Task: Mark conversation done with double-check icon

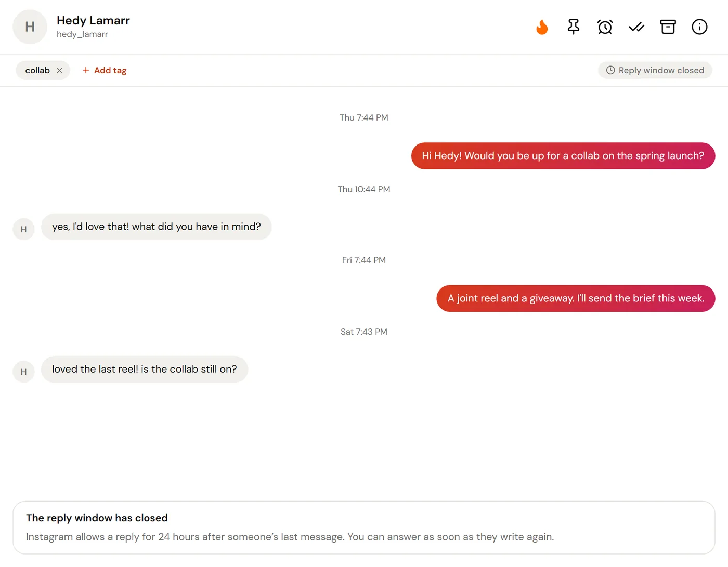Action: [636, 27]
